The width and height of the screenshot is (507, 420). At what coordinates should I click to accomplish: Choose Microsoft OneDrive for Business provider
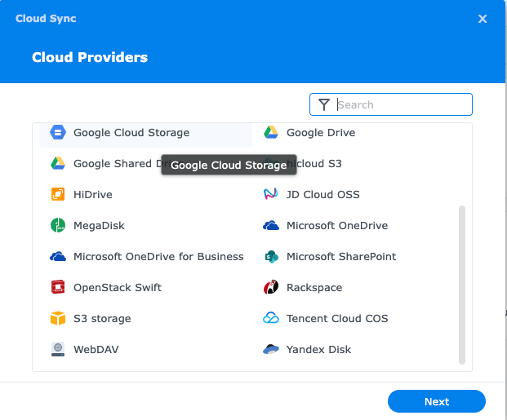(158, 257)
